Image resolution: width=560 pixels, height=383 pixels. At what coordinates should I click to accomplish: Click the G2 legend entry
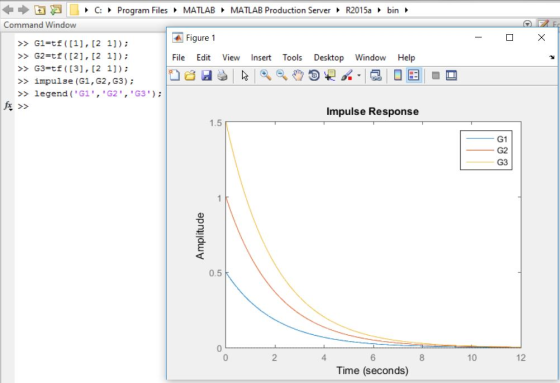[x=486, y=150]
